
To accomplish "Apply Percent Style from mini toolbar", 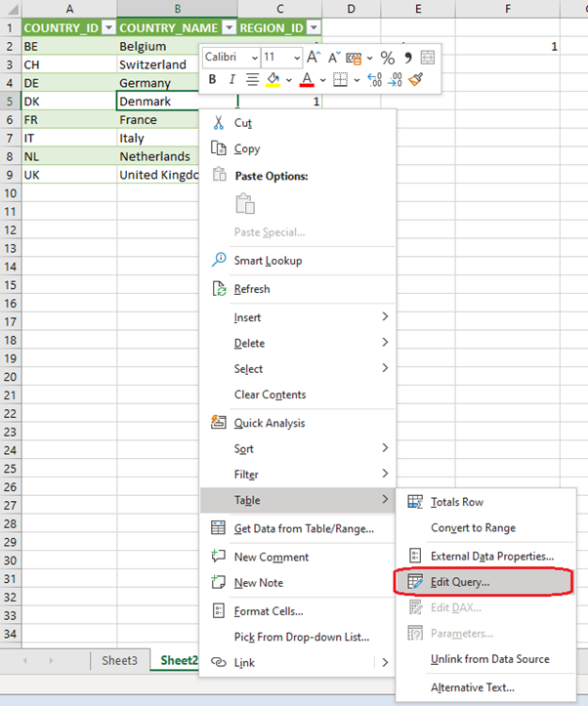I will tap(387, 58).
